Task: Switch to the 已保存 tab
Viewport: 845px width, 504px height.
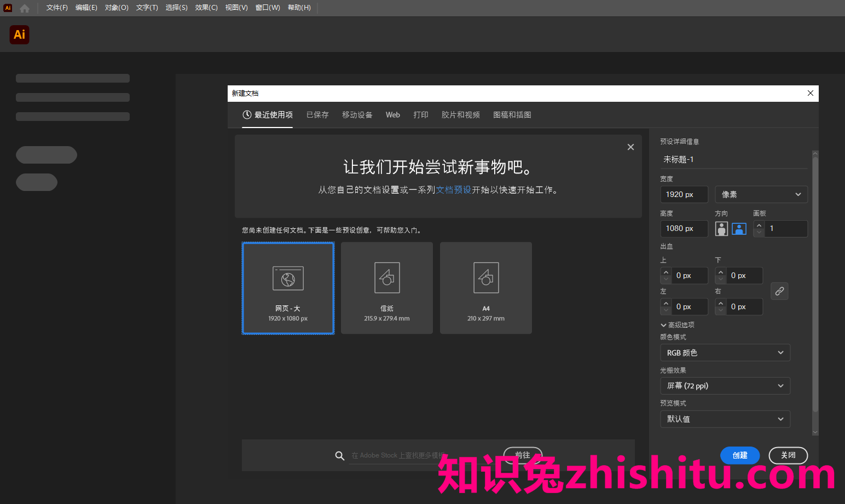Action: click(x=317, y=115)
